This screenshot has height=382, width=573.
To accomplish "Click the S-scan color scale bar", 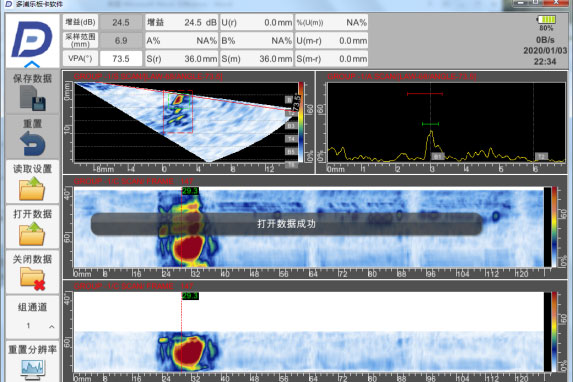I will [x=301, y=122].
